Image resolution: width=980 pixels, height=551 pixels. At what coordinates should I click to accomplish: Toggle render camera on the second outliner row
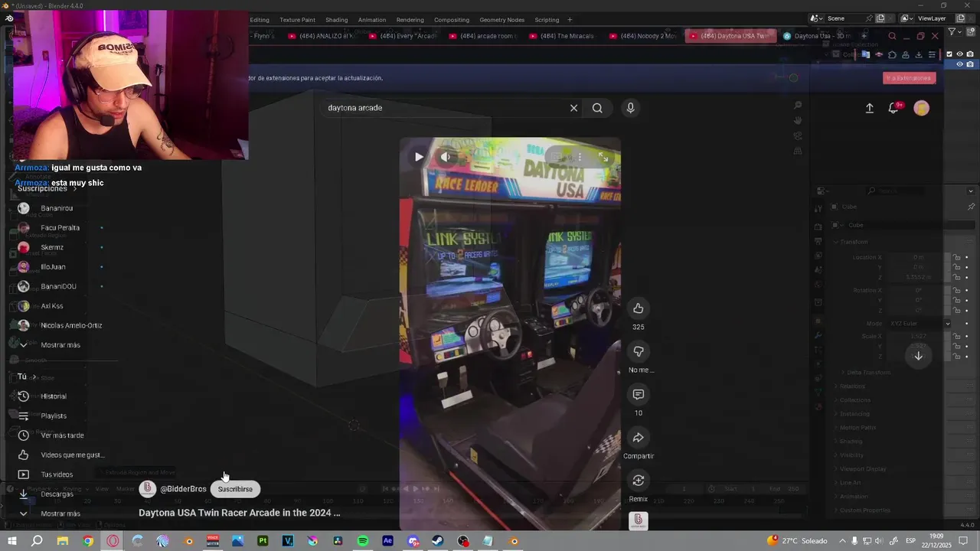pos(969,64)
